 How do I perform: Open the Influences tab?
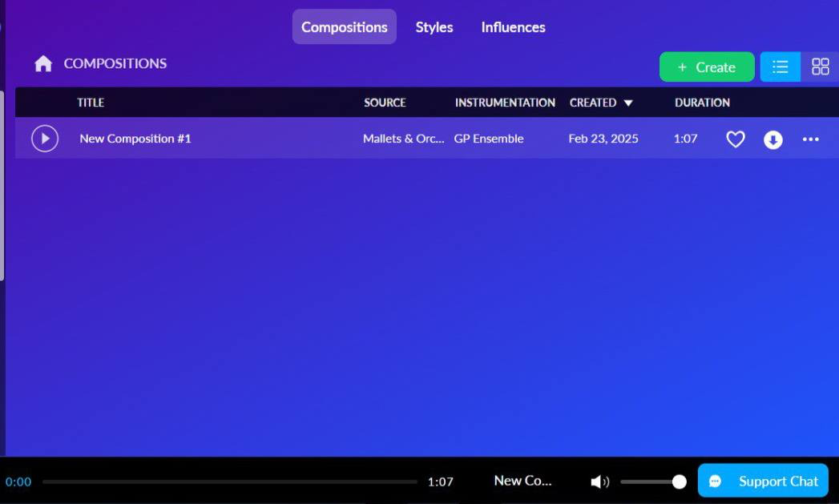[x=513, y=27]
